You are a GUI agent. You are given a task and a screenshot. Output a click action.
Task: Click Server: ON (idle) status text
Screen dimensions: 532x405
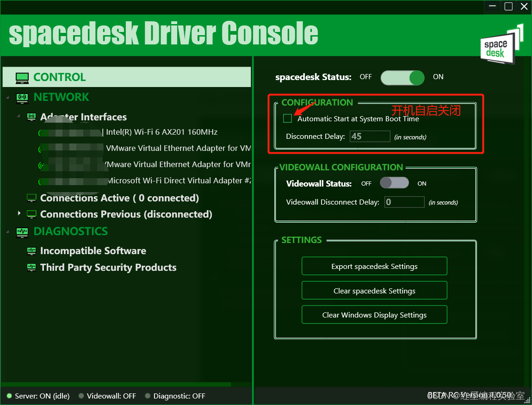43,396
